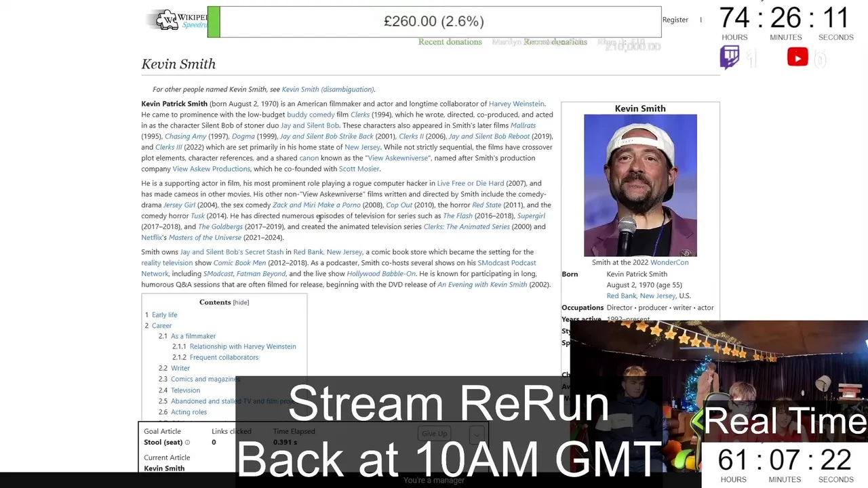
Task: Open An Evening with Kevin Smith link
Action: tap(482, 285)
